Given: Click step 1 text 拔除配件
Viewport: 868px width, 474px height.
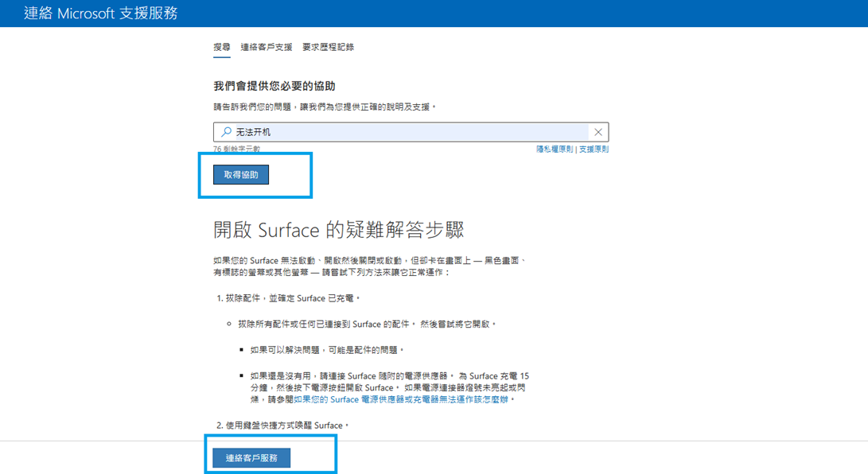Looking at the screenshot, I should [294, 298].
